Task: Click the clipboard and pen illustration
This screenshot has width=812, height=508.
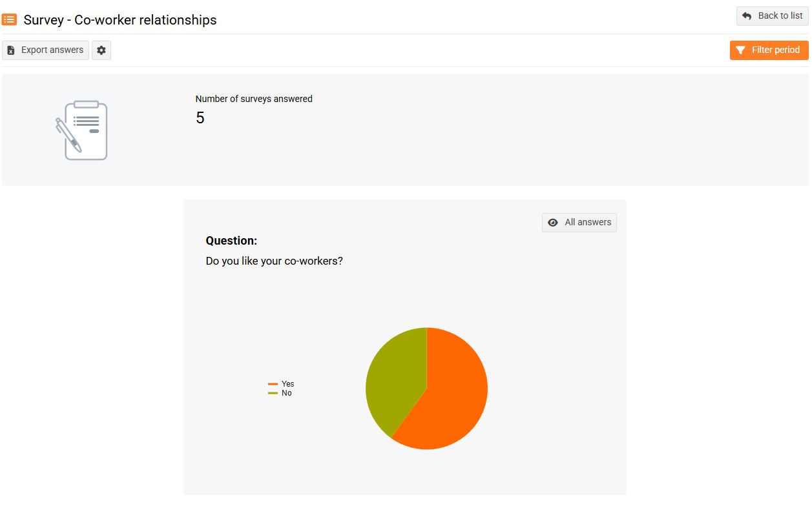Action: point(81,130)
